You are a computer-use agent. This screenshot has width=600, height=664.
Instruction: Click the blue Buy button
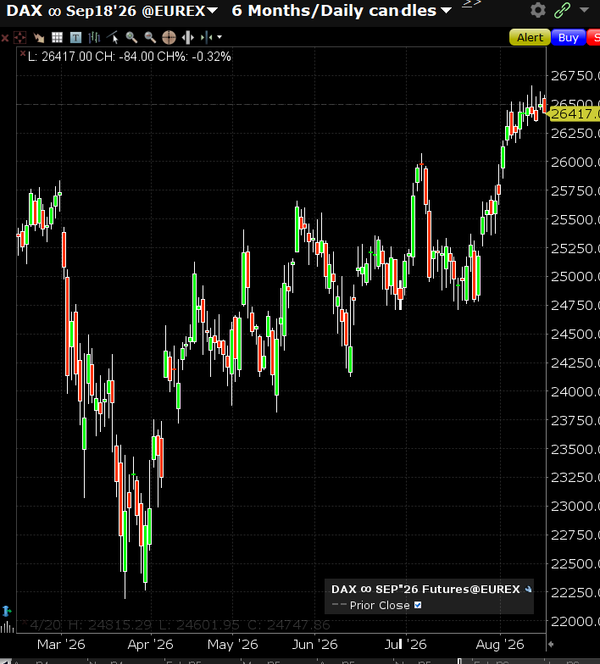[x=568, y=38]
